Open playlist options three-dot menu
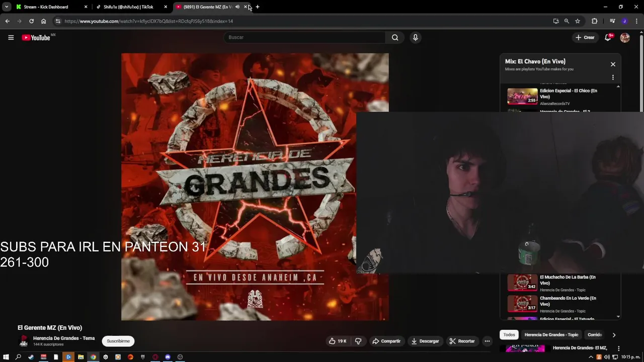Screen dimensions: 644x362 pos(613,77)
